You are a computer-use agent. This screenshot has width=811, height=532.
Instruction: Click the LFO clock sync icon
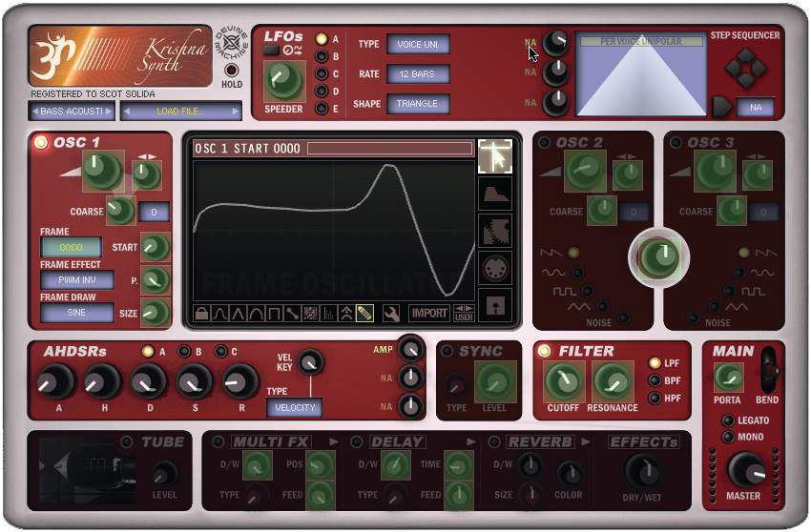click(x=293, y=51)
